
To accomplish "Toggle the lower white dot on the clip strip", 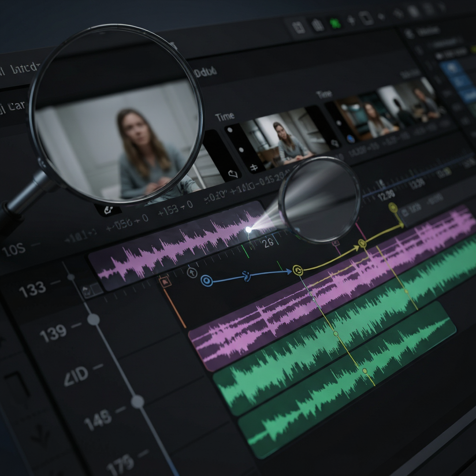I will pos(241,150).
